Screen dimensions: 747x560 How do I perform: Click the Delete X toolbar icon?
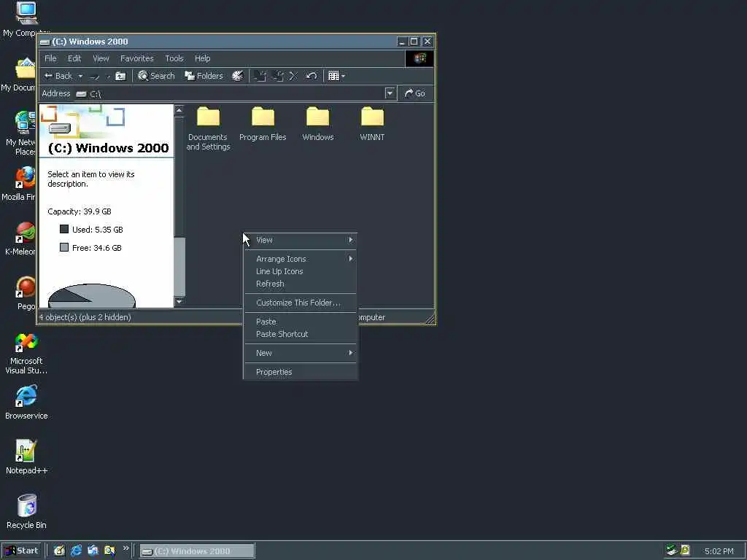pos(293,76)
